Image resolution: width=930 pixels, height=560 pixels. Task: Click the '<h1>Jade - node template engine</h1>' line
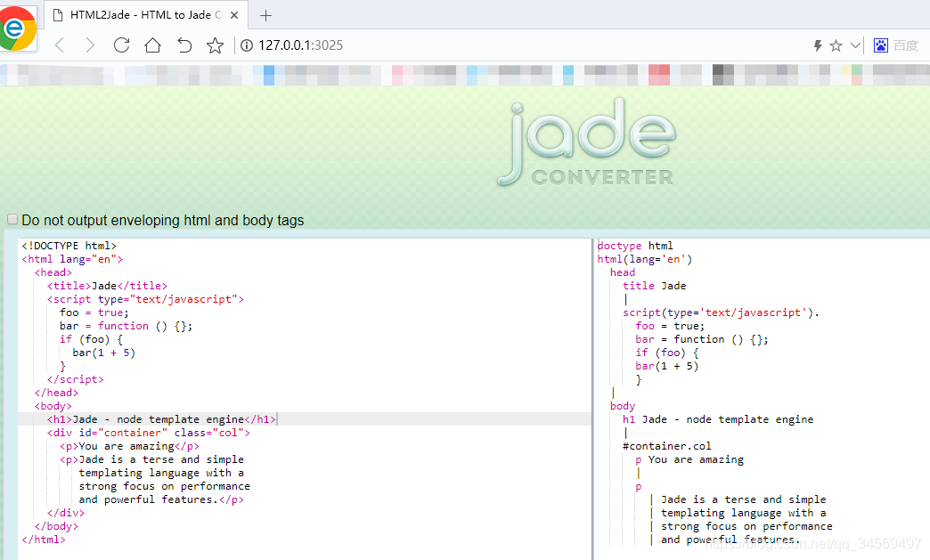point(161,419)
